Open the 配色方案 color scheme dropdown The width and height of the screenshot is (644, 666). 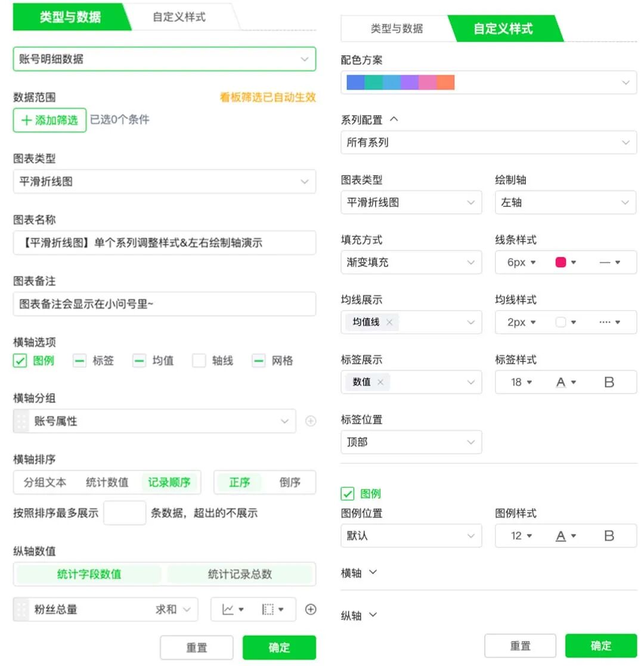[488, 82]
